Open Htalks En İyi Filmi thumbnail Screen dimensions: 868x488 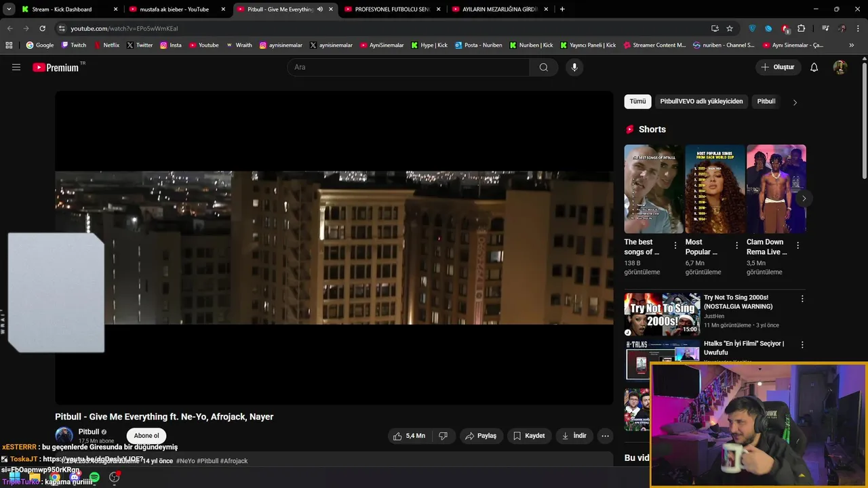click(662, 360)
